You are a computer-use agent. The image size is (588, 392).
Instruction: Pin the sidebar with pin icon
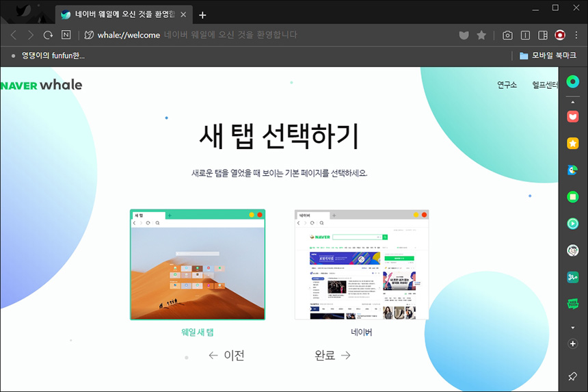pos(573,376)
